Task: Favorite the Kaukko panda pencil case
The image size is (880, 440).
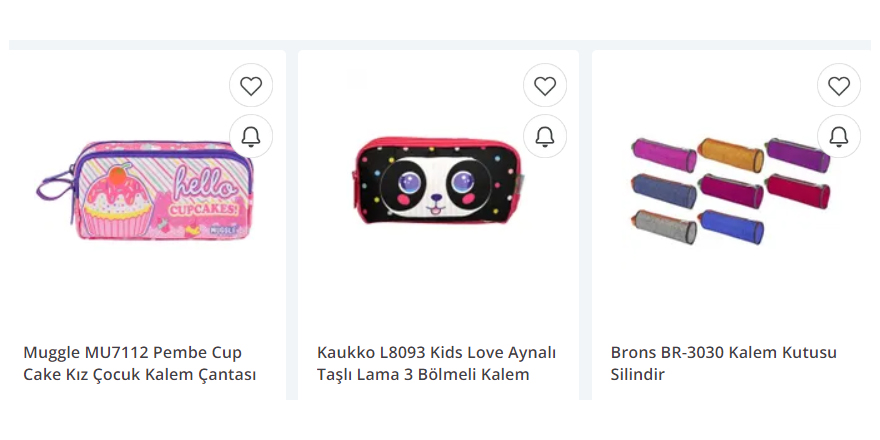Action: [544, 85]
